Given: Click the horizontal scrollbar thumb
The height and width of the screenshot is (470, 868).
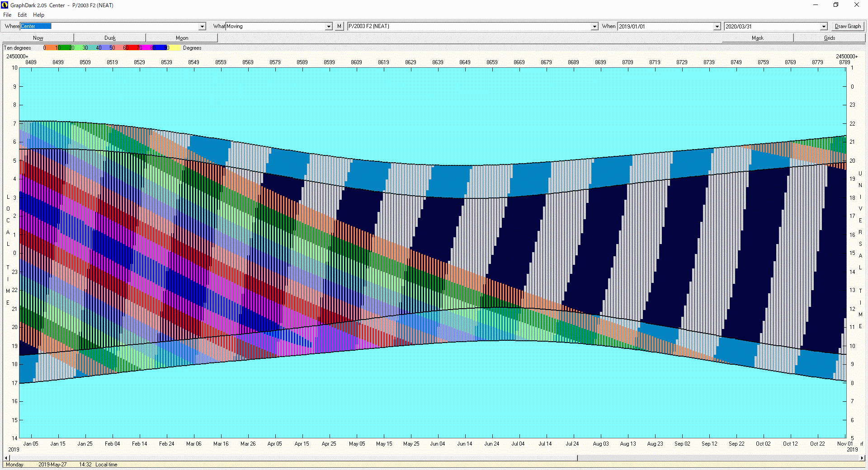Looking at the screenshot, I should [293, 458].
